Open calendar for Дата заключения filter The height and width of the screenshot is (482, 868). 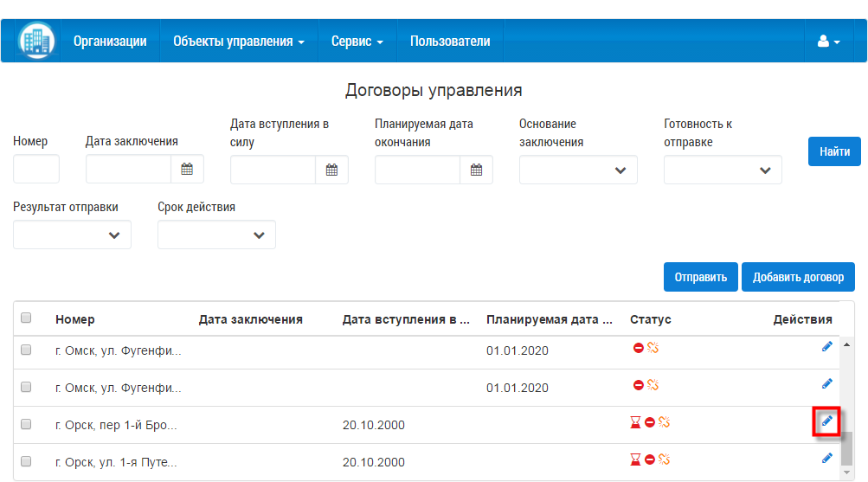click(x=187, y=170)
